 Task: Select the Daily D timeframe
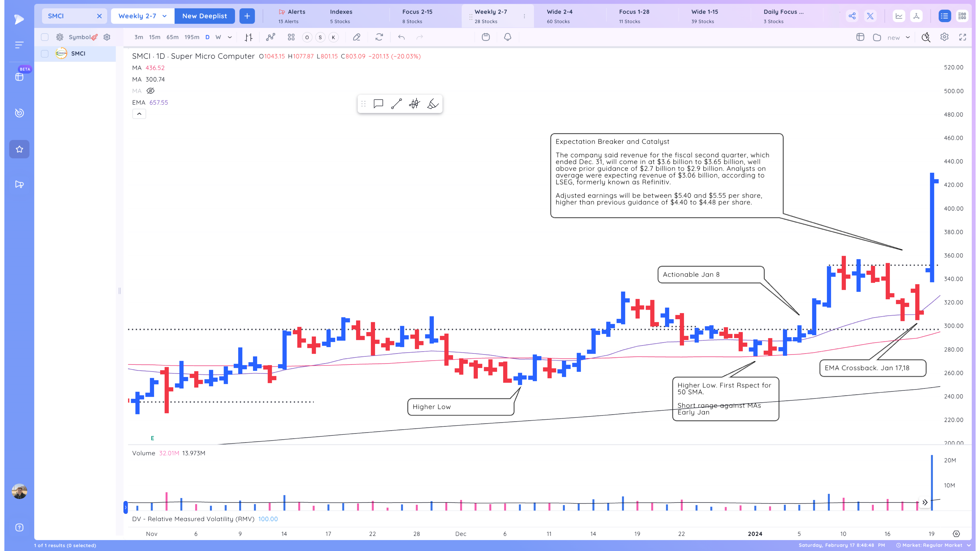pos(207,37)
